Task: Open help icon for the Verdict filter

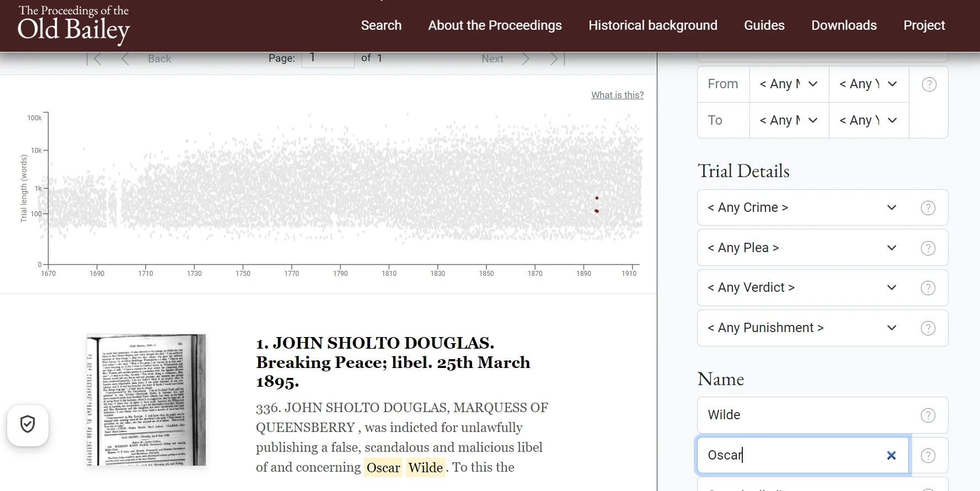Action: tap(928, 288)
